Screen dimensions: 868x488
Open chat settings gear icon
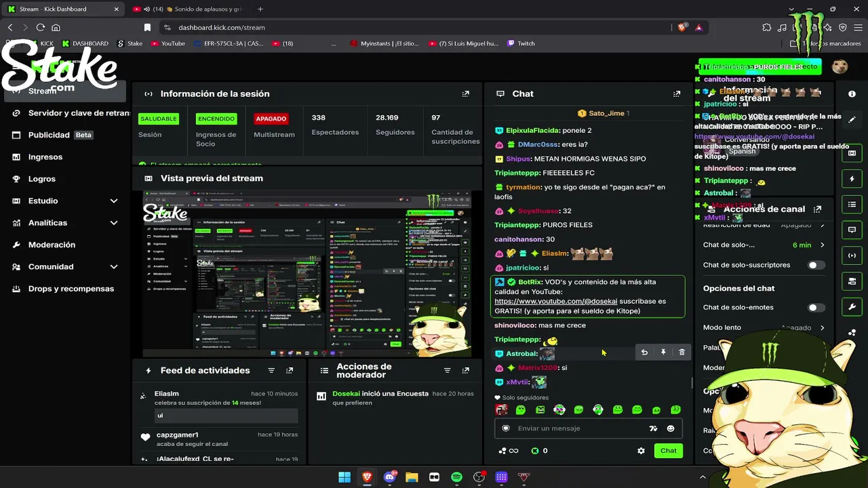pos(641,451)
